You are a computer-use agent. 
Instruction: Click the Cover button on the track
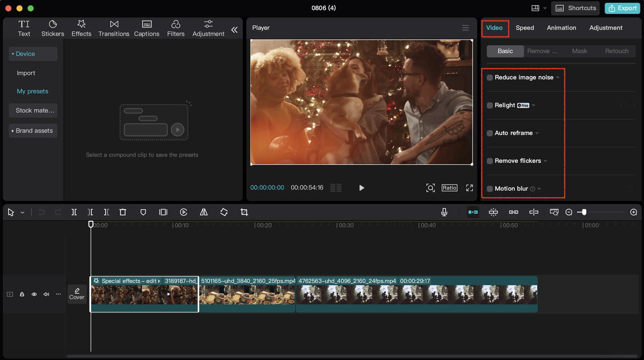(x=77, y=294)
